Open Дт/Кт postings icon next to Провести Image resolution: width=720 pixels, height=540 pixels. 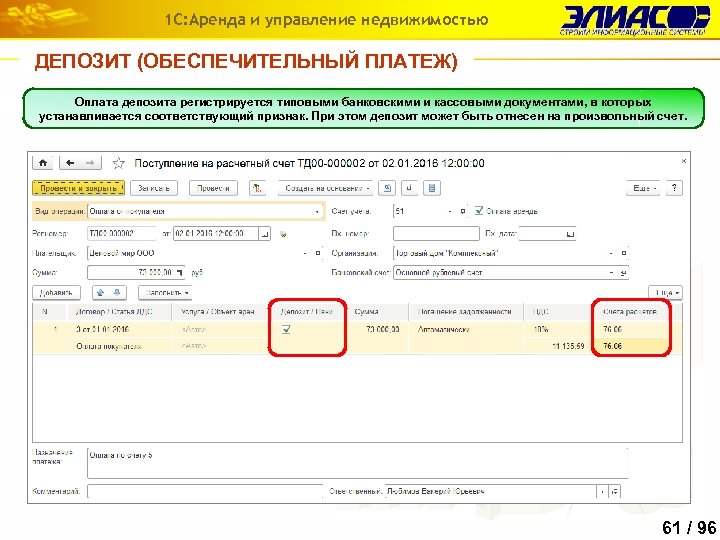pos(258,188)
